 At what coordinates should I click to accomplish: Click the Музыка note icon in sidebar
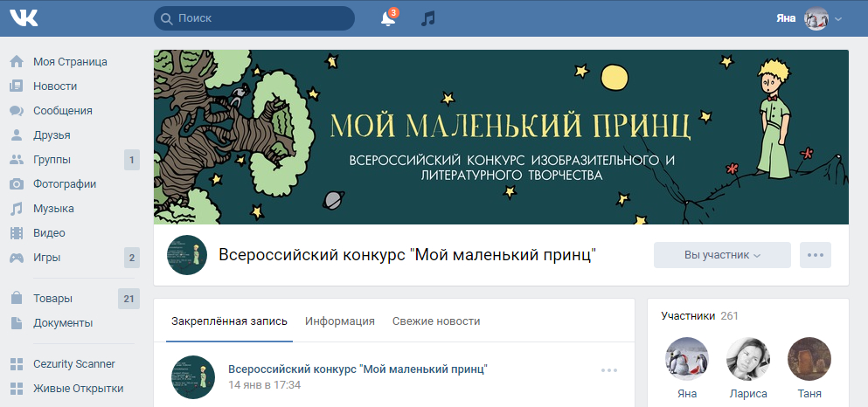coord(17,209)
